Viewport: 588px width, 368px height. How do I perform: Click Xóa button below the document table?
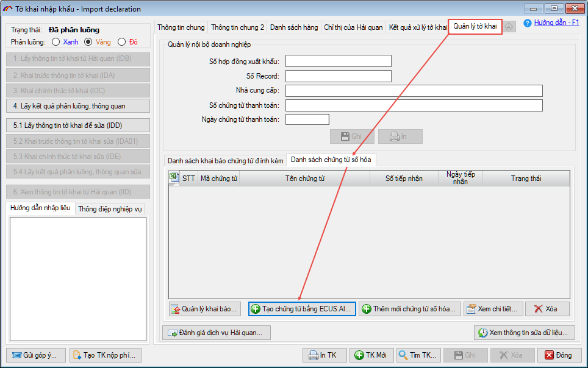pyautogui.click(x=548, y=309)
